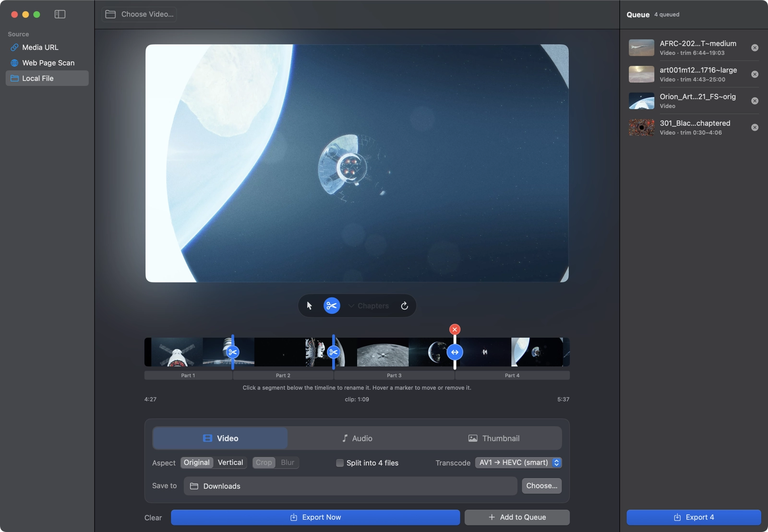Click the video preview frame
The image size is (768, 532).
[x=357, y=163]
